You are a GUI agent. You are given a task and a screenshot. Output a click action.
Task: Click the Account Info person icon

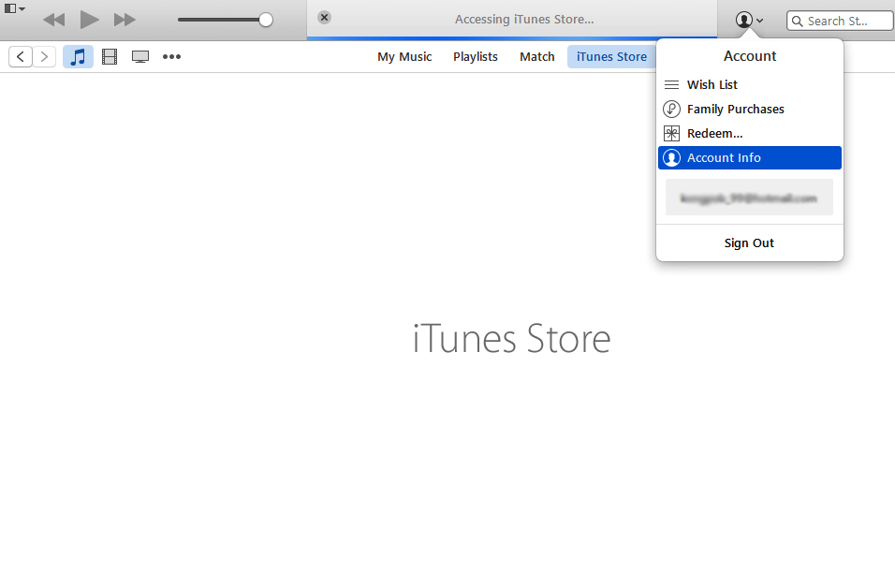(x=672, y=157)
